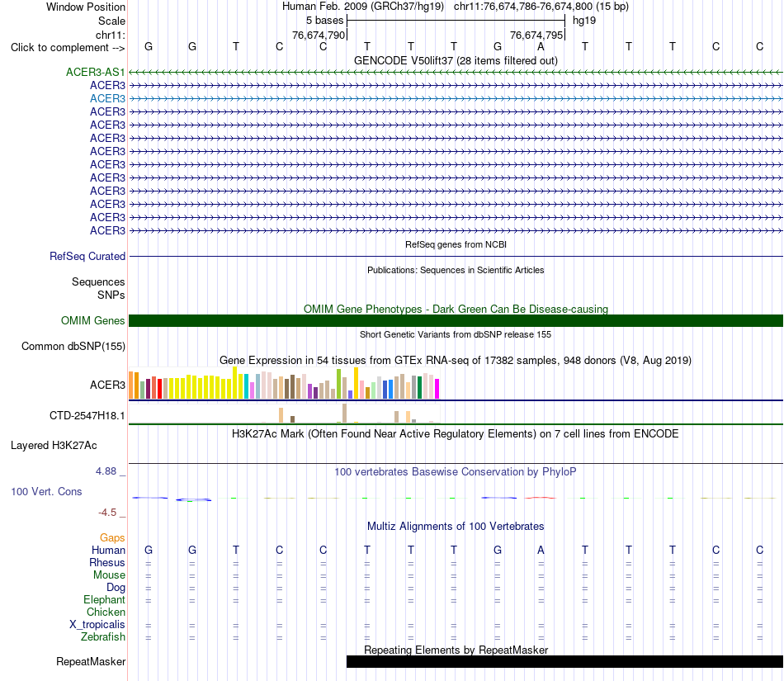Screen dimensions: 784x681
Task: Click the 76,674,790 position marker
Action: click(x=319, y=35)
